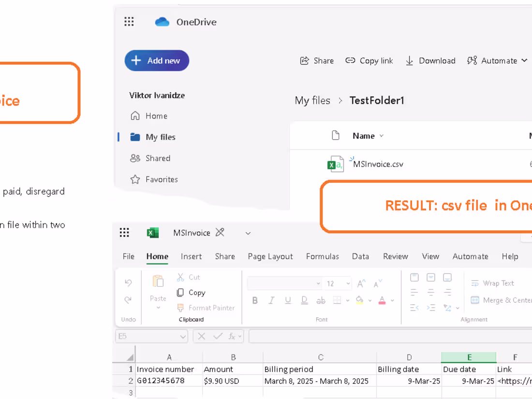Share the selected file in OneDrive
Viewport: 532px width, 399px height.
(317, 61)
